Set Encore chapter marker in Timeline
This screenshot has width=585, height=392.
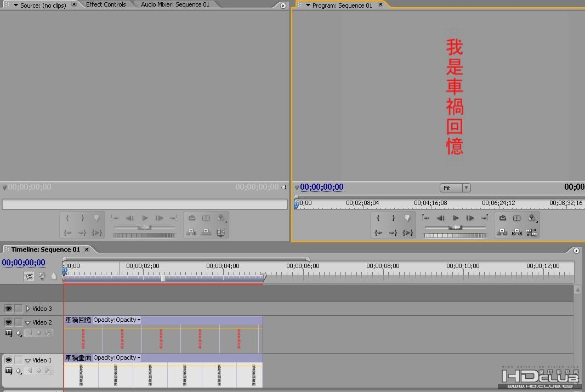click(x=42, y=276)
